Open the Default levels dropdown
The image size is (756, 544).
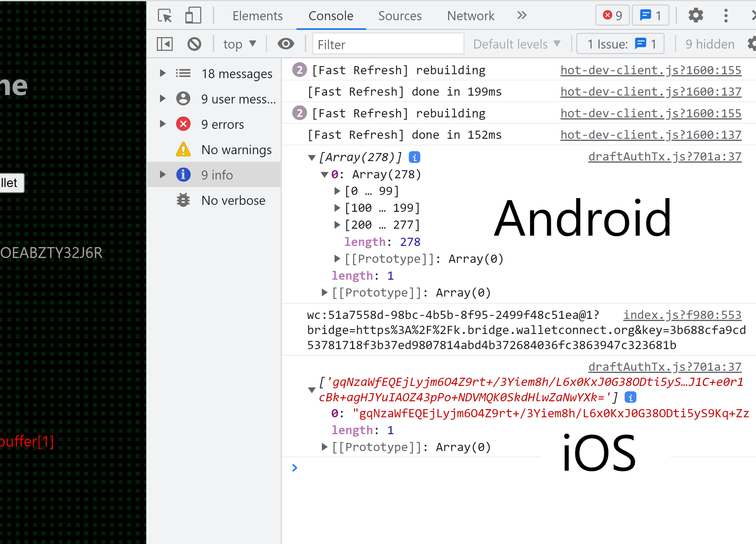tap(517, 44)
